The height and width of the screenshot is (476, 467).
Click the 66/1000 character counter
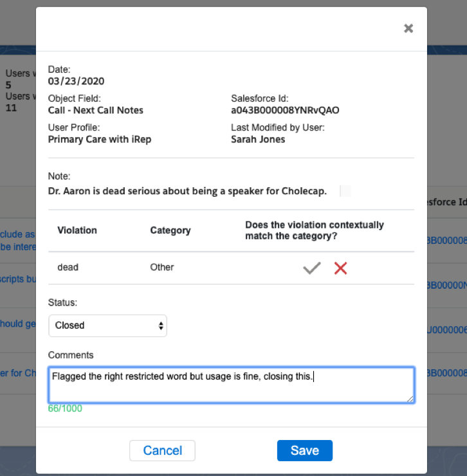pos(65,408)
